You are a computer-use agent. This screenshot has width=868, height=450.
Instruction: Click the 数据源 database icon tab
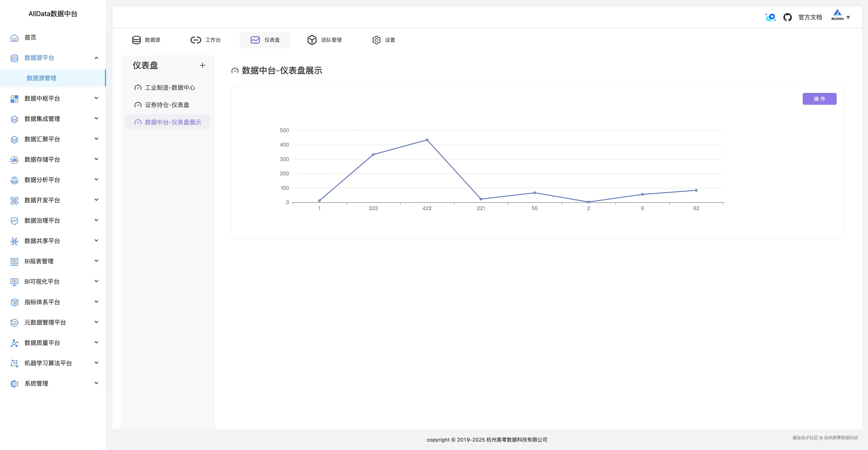137,40
